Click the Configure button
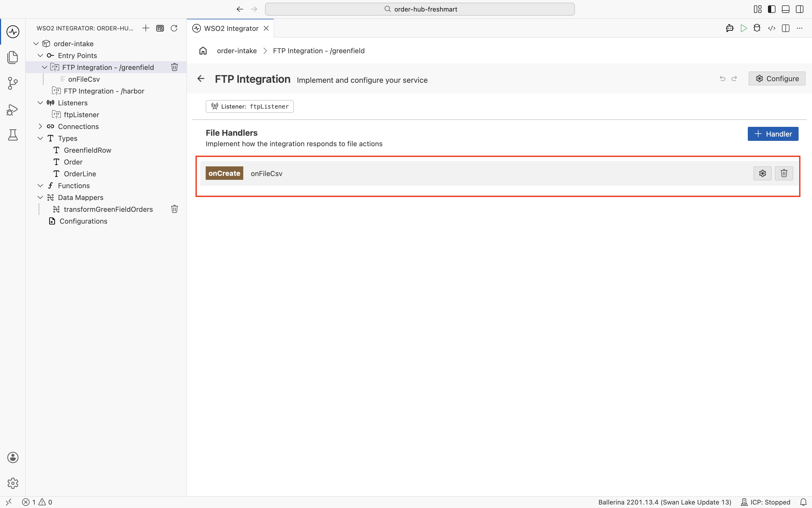 coord(777,78)
